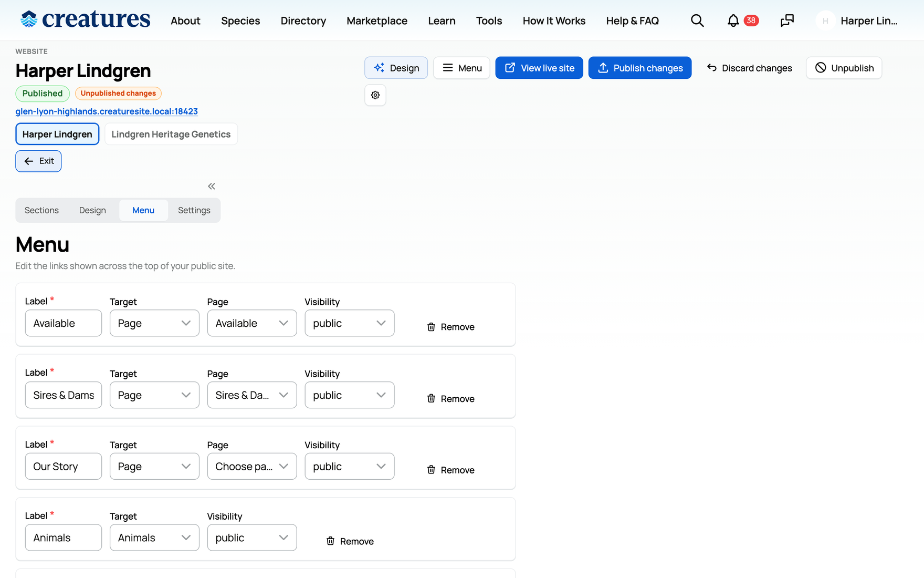Click the Our Story label input
This screenshot has height=578, width=924.
coord(64,467)
